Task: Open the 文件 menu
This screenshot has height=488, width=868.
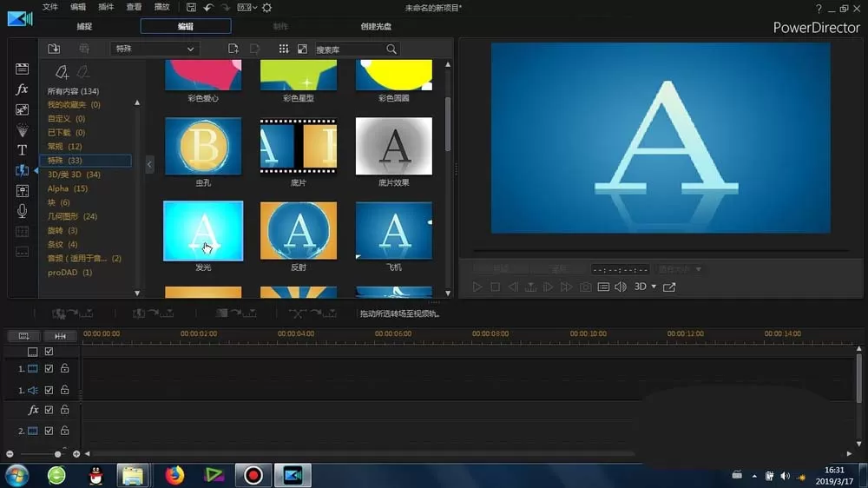Action: [49, 7]
